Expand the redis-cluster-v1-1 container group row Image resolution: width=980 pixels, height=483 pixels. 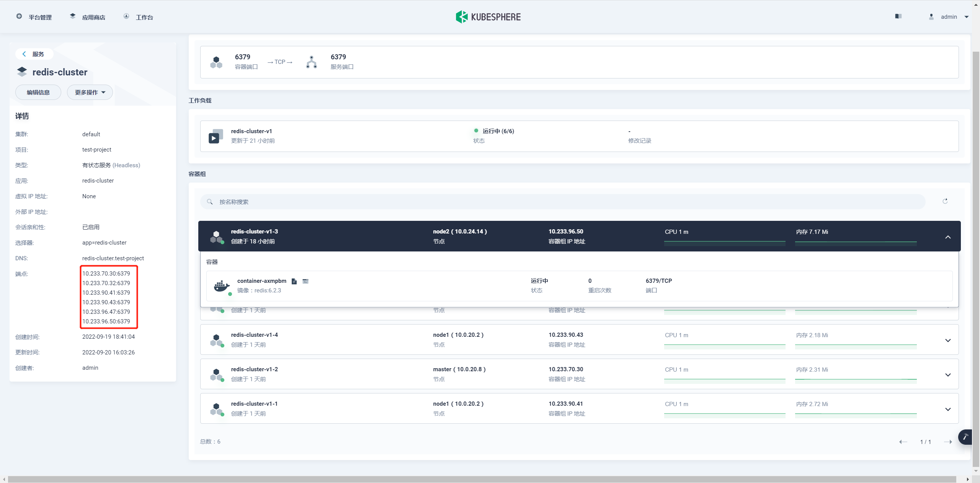coord(947,409)
